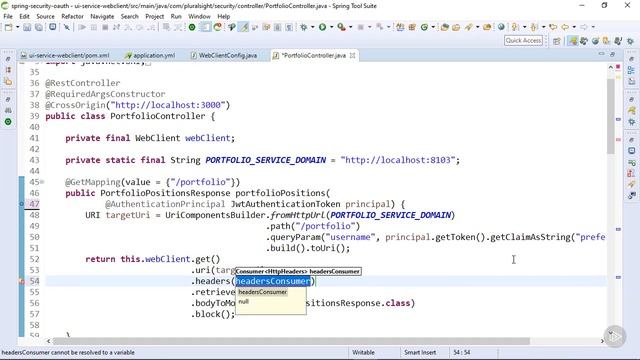640x360 pixels.
Task: Click the 54 : 54 cursor position indicator
Action: click(x=461, y=352)
